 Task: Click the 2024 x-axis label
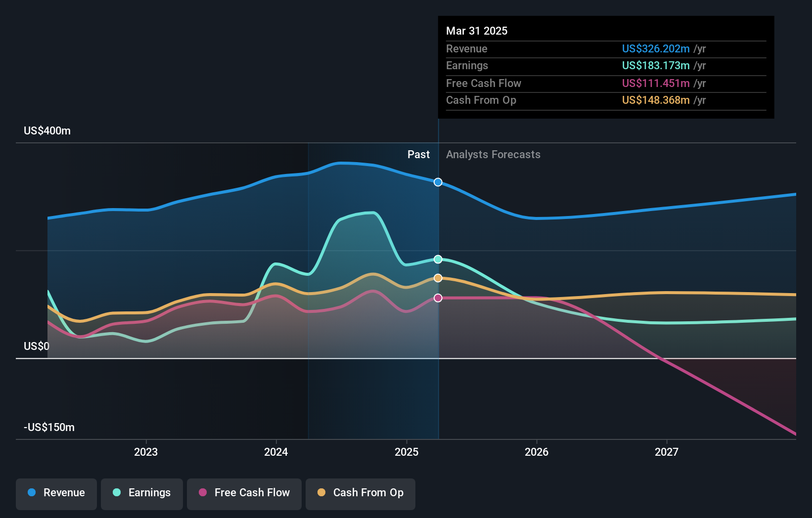(276, 452)
